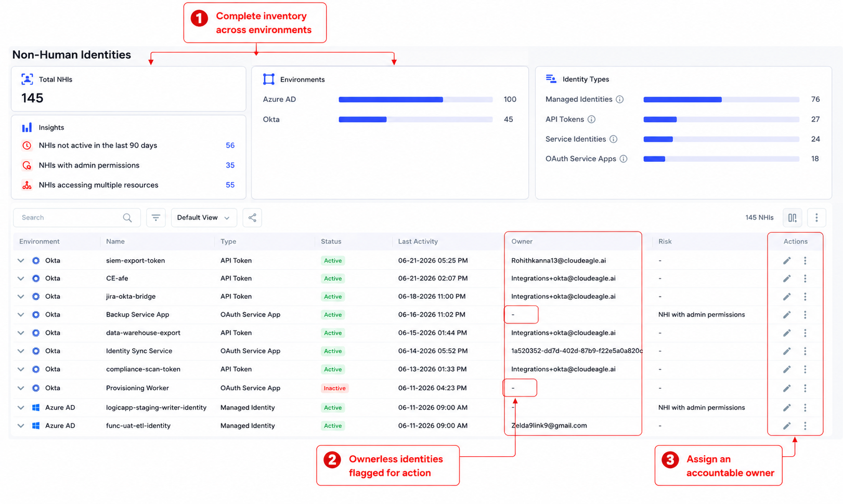This screenshot has width=843, height=504.
Task: Open more actions for Identity Sync Service
Action: tap(805, 351)
